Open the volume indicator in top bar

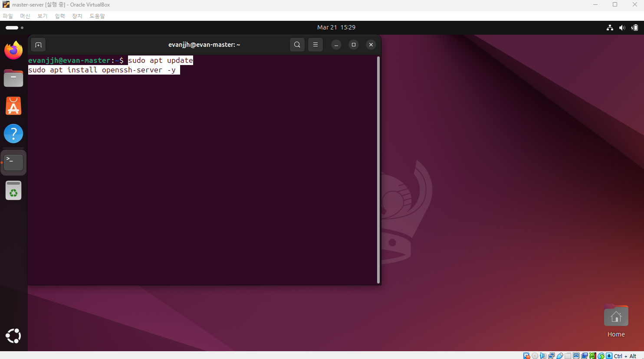click(622, 28)
